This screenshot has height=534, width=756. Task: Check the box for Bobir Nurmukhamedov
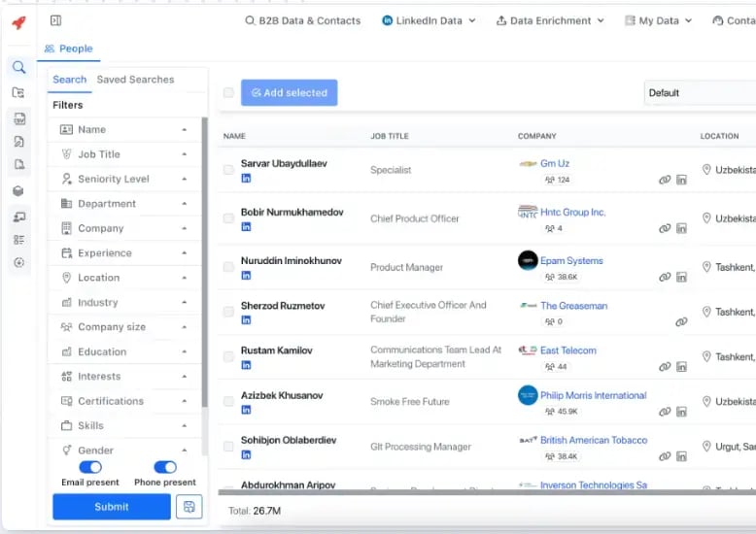tap(228, 218)
